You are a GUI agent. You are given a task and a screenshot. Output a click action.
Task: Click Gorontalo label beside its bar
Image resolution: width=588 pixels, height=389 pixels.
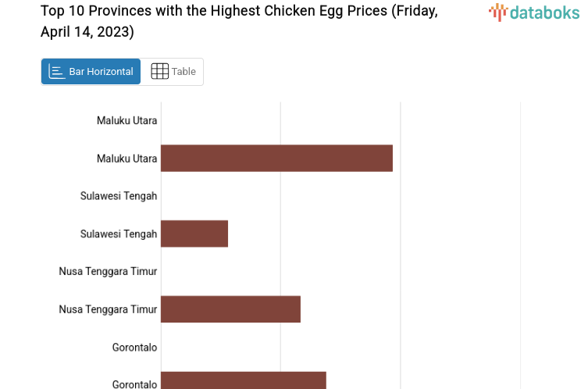pos(134,384)
